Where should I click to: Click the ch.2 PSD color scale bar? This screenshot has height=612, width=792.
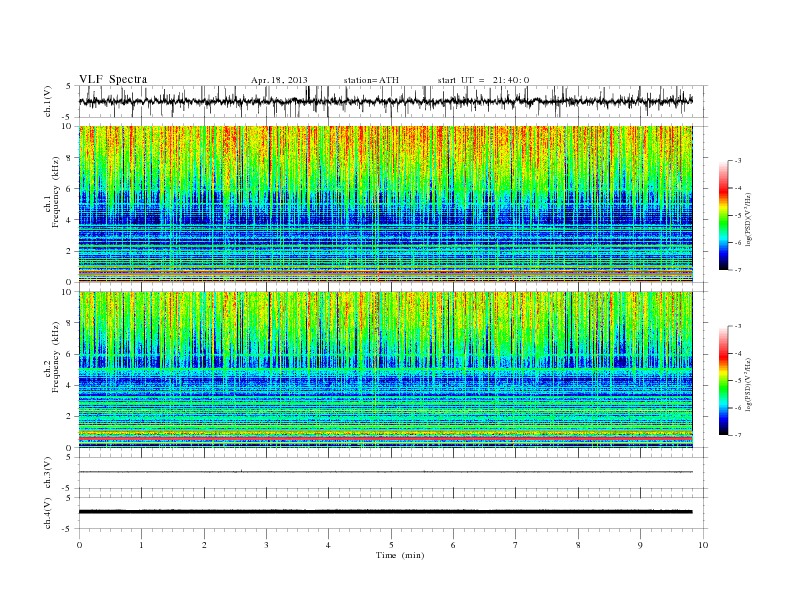pos(723,381)
